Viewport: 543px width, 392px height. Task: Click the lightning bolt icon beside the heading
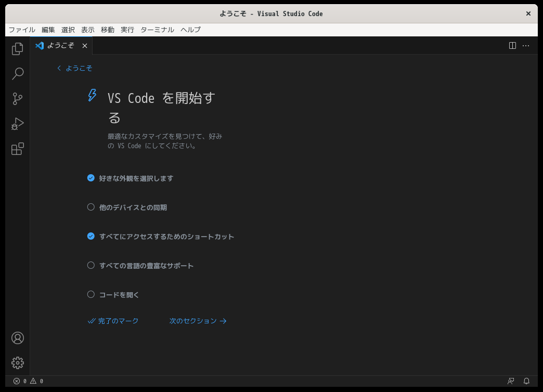click(x=92, y=95)
